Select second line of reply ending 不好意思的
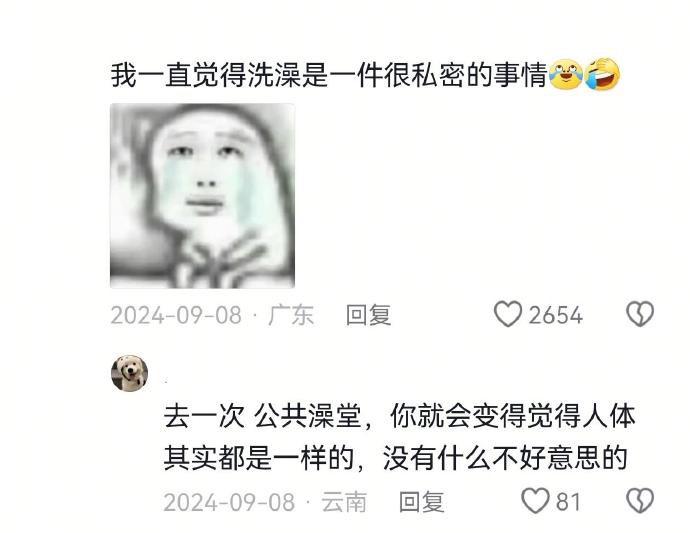The width and height of the screenshot is (690, 533). [395, 458]
